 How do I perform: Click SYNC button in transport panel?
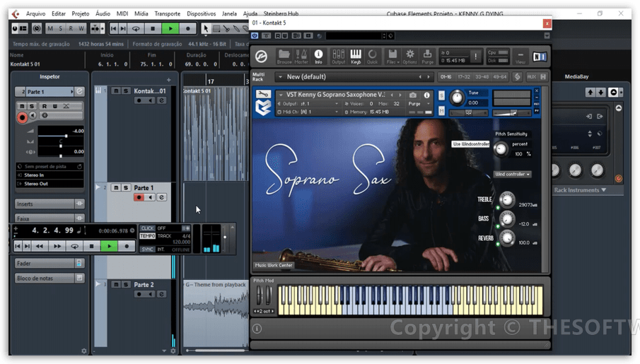pyautogui.click(x=147, y=249)
